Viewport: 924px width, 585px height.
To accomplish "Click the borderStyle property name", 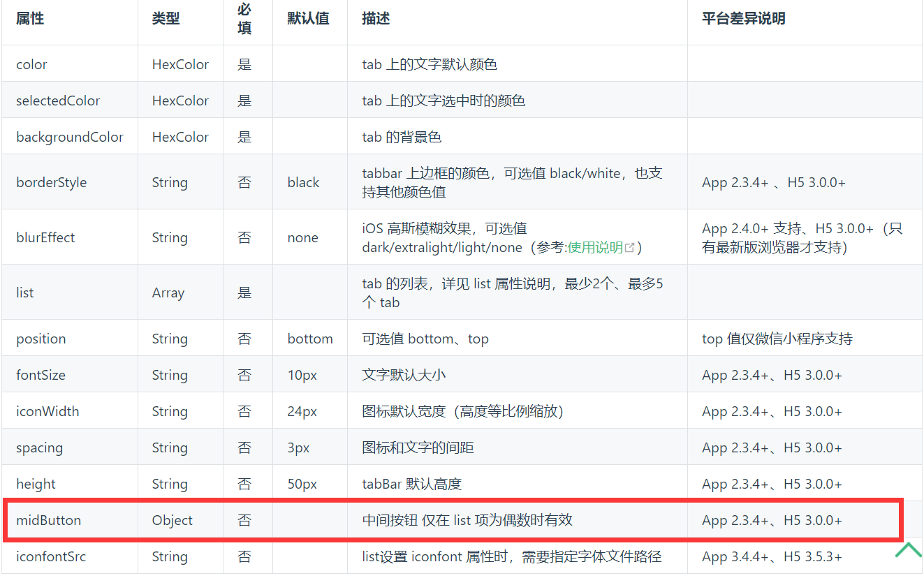I will 52,182.
